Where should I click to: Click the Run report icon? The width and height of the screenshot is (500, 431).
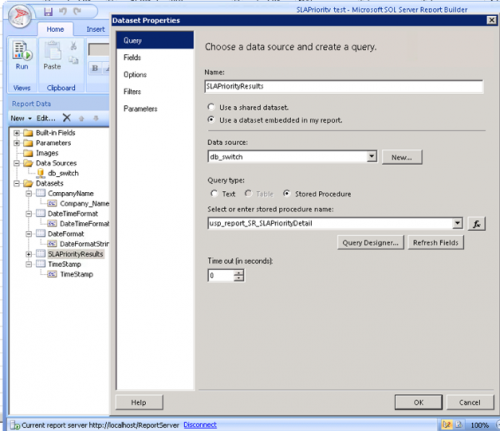(x=22, y=50)
